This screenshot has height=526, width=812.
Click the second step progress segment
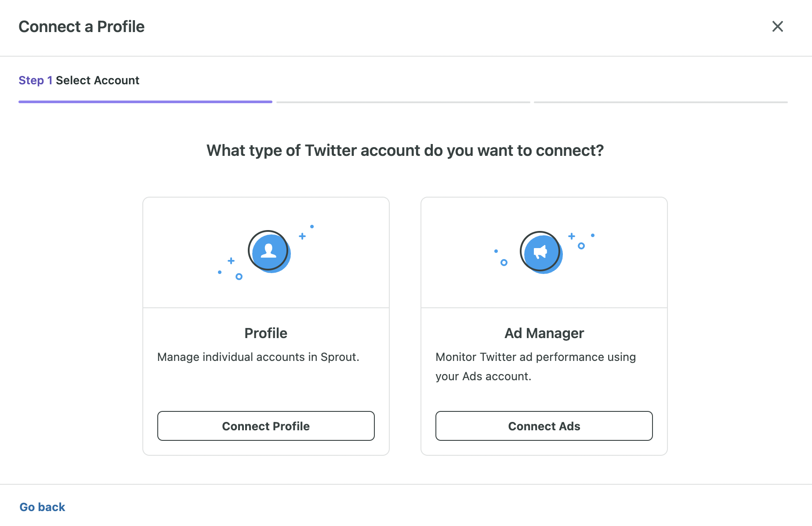pos(403,101)
